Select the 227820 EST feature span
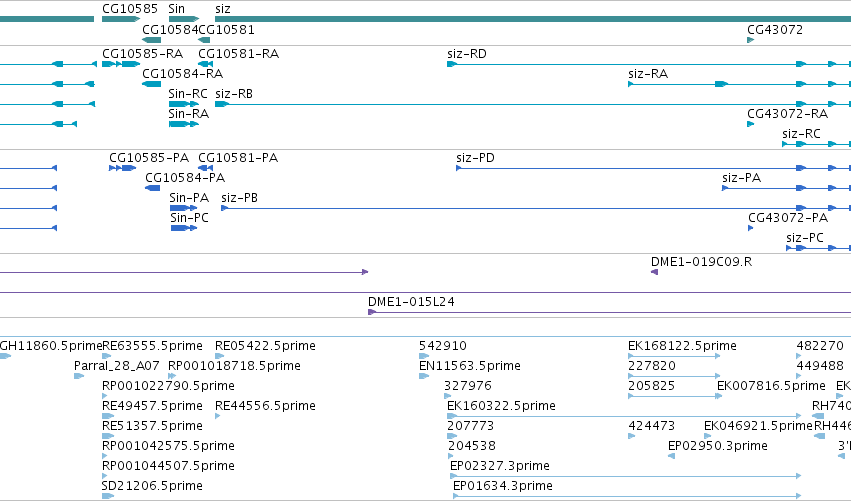851x501 pixels. 674,376
